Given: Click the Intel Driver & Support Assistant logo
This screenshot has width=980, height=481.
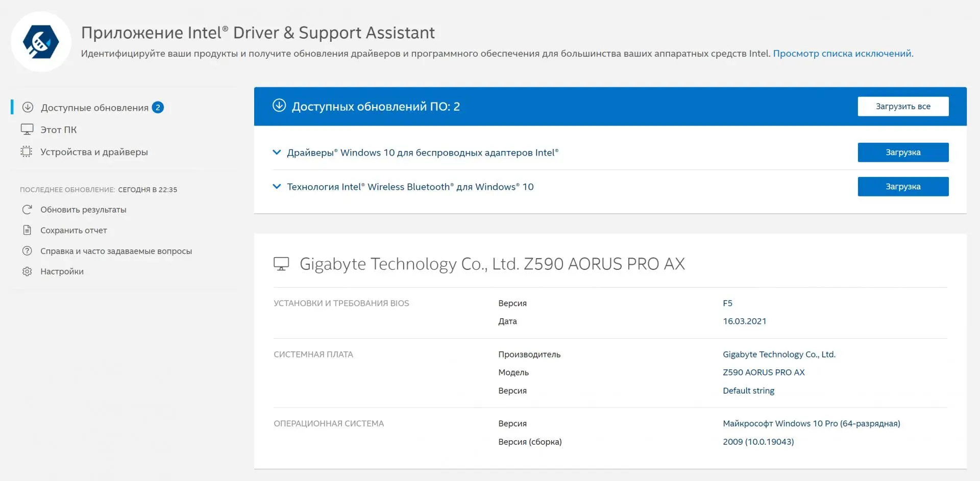Looking at the screenshot, I should pos(41,42).
